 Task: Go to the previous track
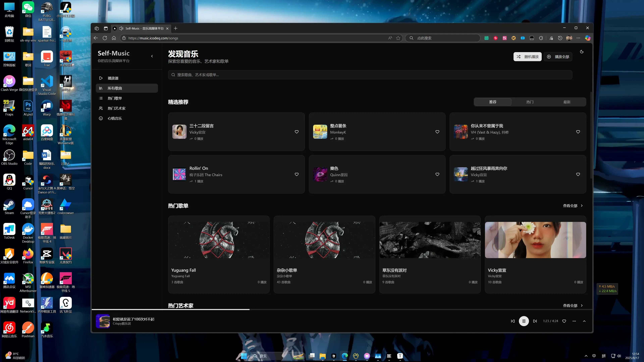(513, 321)
